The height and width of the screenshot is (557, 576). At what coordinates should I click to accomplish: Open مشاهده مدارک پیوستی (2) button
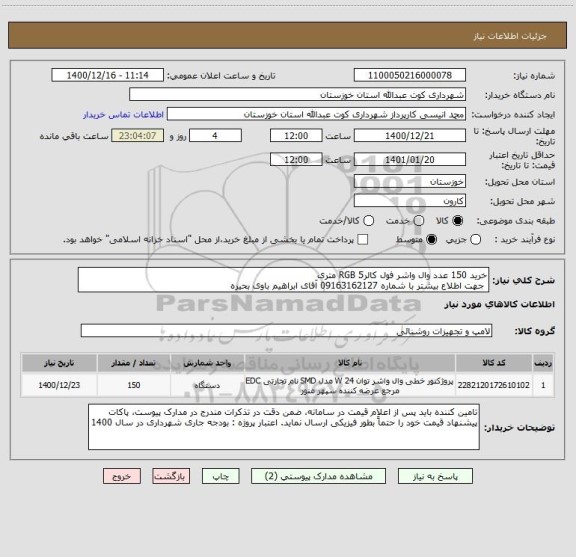[x=318, y=476]
